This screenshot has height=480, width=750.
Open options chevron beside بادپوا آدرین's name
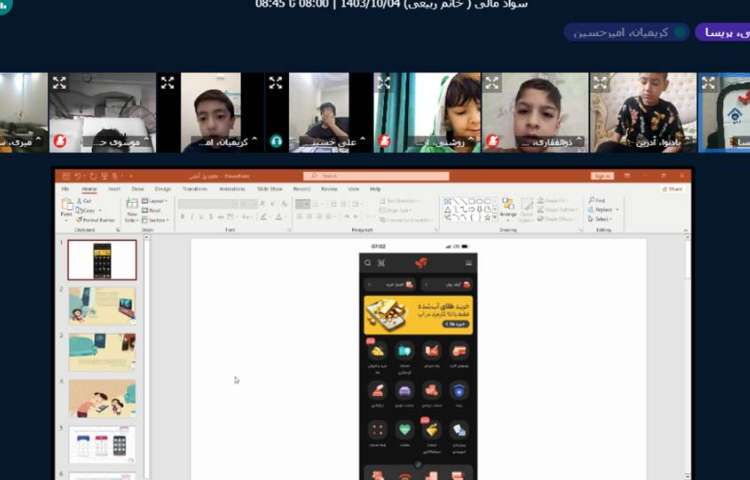pyautogui.click(x=687, y=140)
